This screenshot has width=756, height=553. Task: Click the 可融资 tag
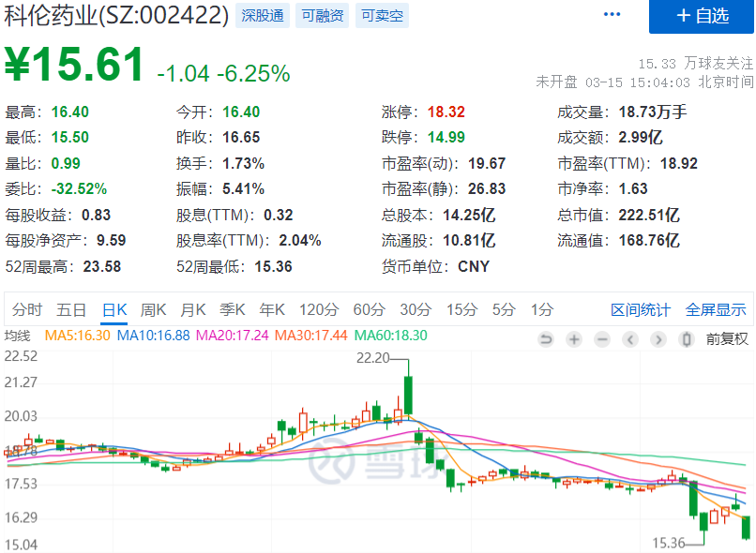coord(322,15)
